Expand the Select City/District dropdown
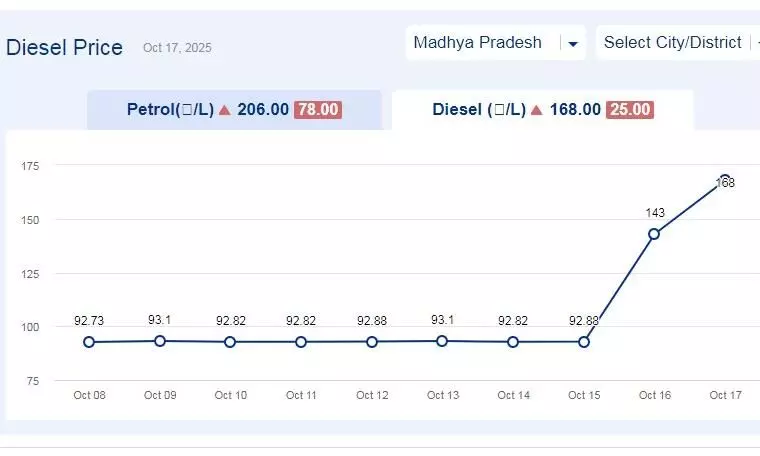Viewport: 760px width, 456px height. (672, 43)
